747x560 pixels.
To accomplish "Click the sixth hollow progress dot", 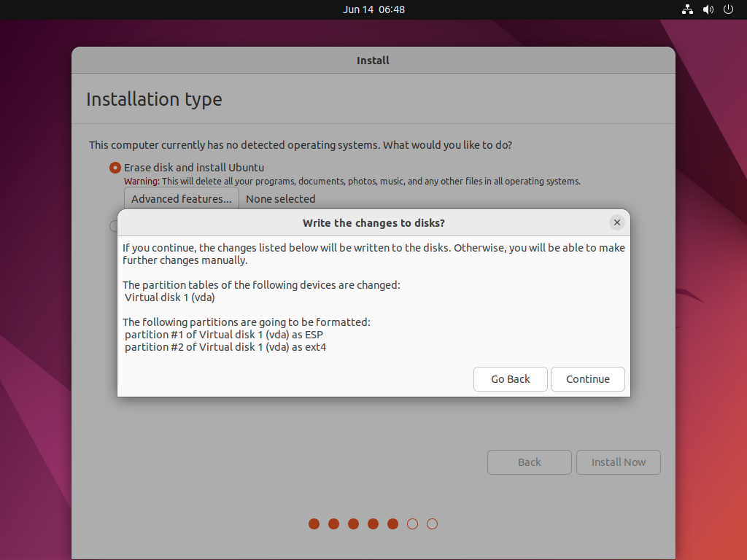I will click(x=412, y=524).
